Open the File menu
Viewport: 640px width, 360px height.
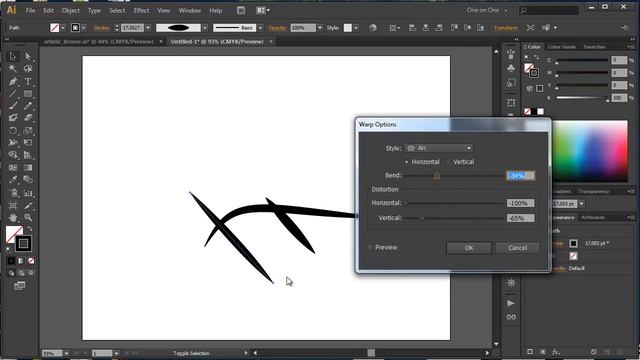click(x=31, y=11)
